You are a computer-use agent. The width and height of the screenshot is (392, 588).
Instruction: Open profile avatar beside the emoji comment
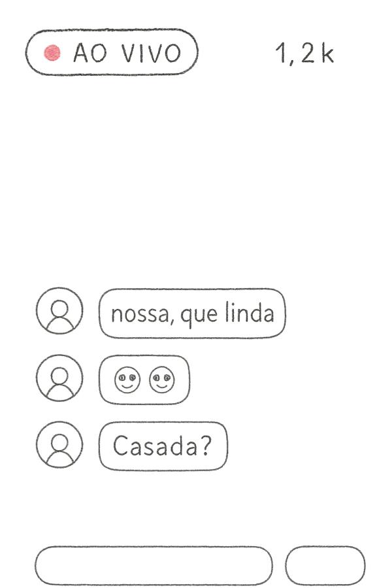(59, 378)
